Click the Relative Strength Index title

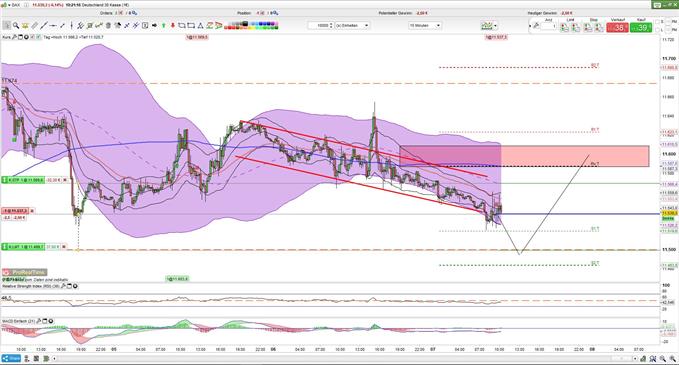pos(30,286)
